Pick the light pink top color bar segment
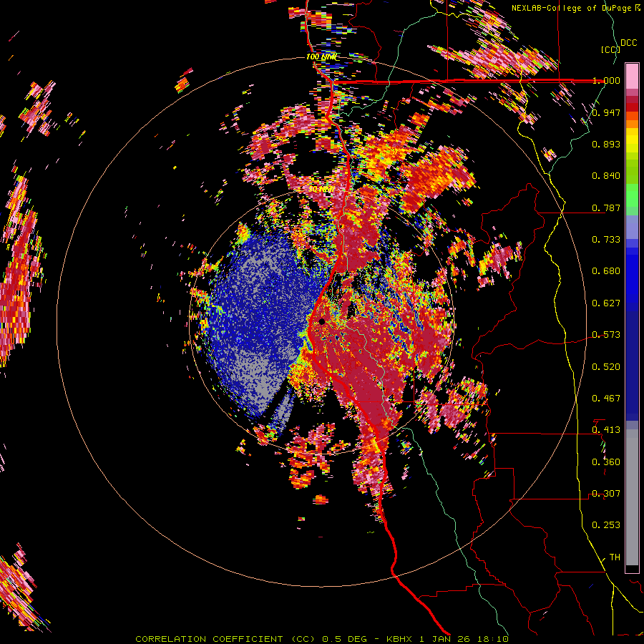The image size is (644, 644). tap(632, 76)
